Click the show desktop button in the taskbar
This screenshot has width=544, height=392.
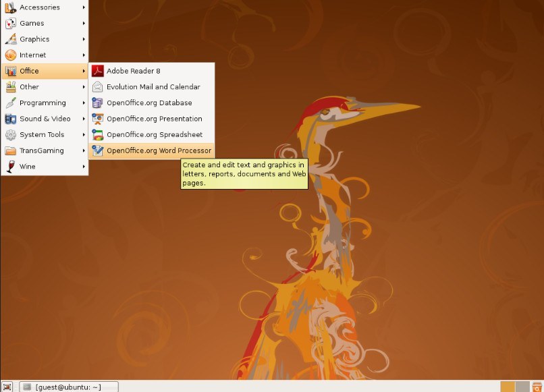[x=7, y=386]
